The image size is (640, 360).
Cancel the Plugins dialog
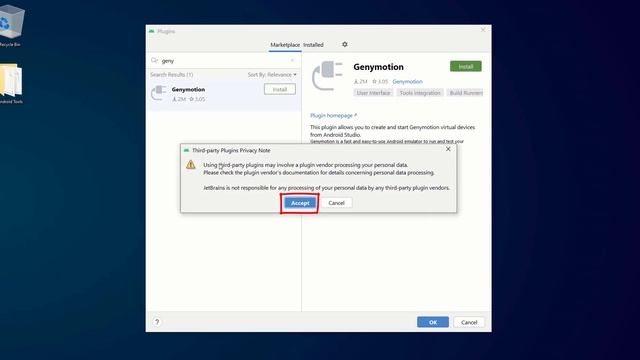[x=469, y=322]
